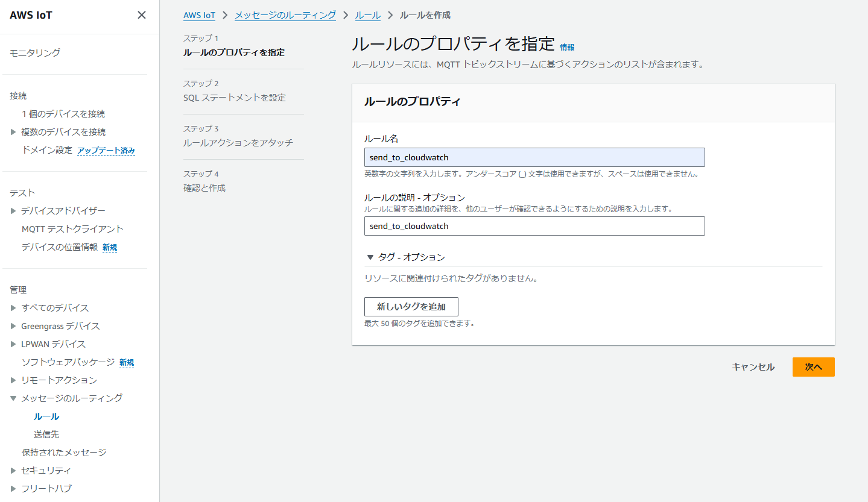The height and width of the screenshot is (502, 868).
Task: Click AWS IoT breadcrumb link
Action: (x=200, y=15)
